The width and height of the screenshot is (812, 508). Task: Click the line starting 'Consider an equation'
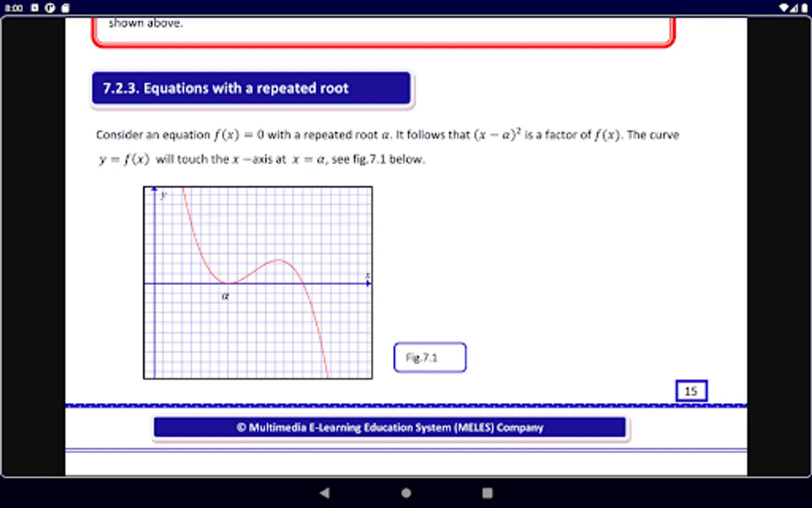click(x=387, y=134)
